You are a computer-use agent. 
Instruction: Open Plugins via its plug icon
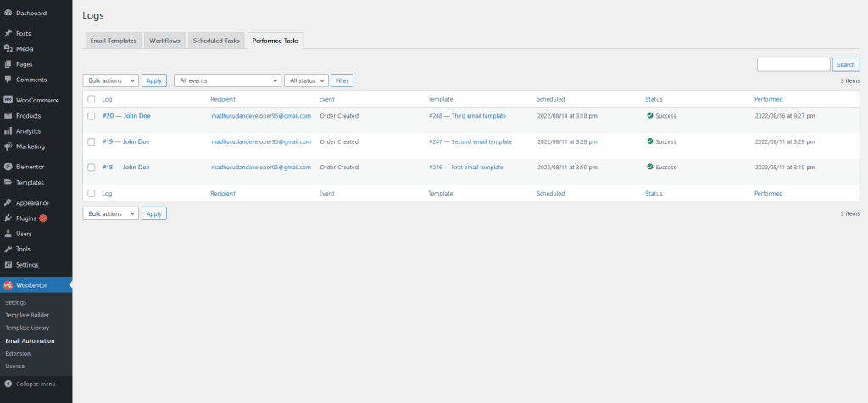tap(8, 218)
